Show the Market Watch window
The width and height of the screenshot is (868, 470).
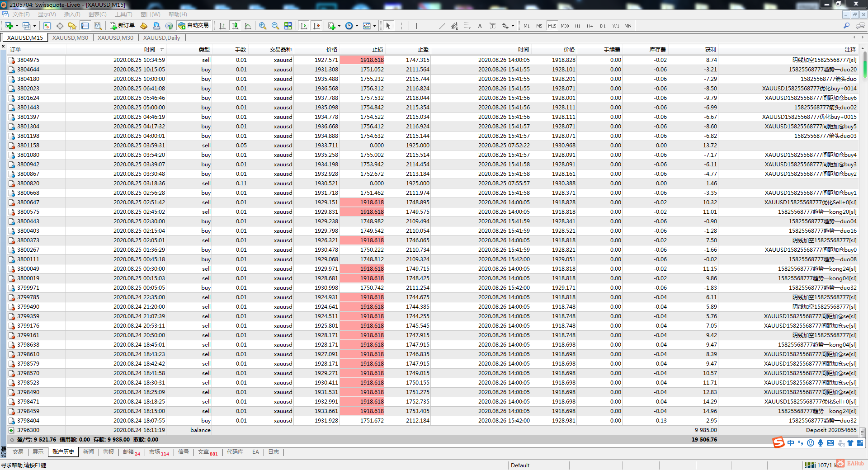pyautogui.click(x=47, y=26)
